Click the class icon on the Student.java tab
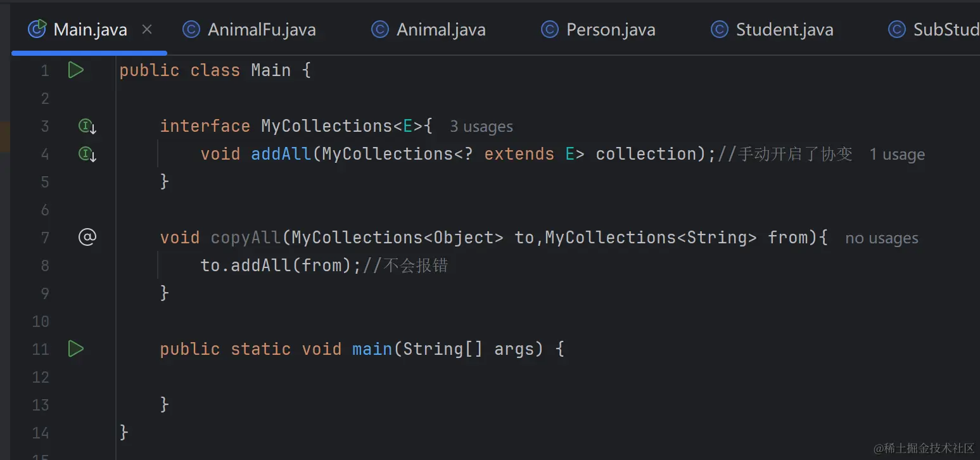 coord(719,29)
